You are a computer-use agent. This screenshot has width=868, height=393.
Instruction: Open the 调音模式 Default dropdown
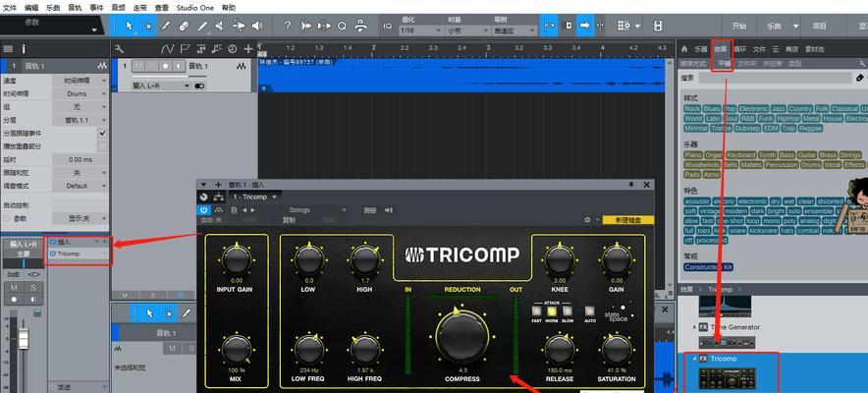[81, 186]
